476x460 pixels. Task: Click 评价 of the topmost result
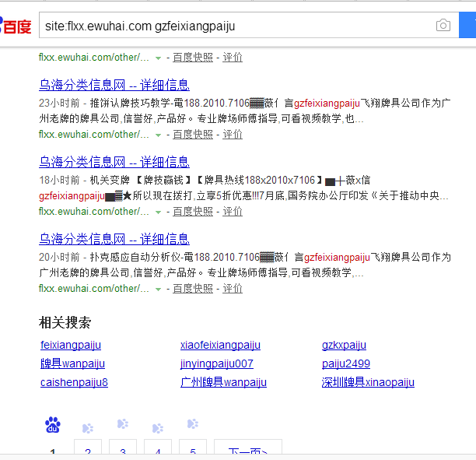click(233, 58)
